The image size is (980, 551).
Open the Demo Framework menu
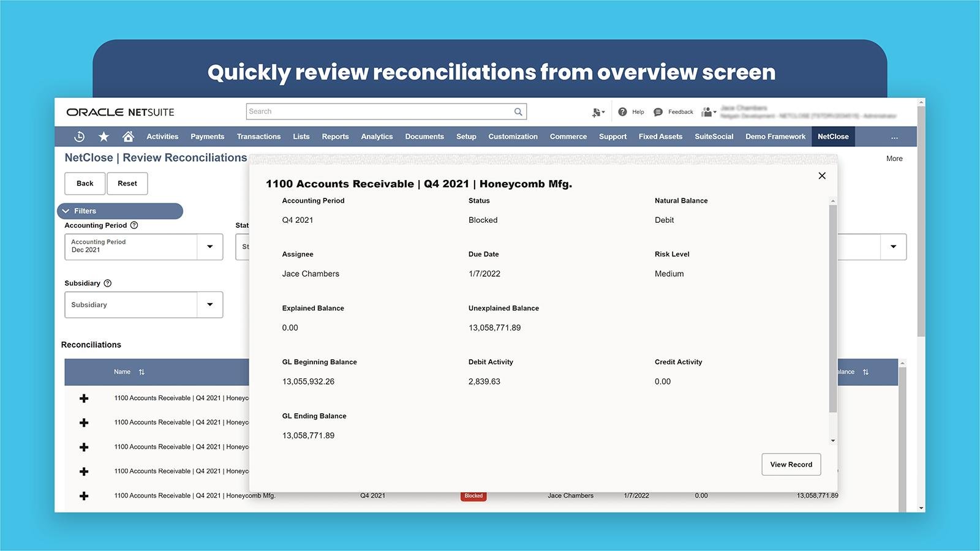tap(775, 137)
